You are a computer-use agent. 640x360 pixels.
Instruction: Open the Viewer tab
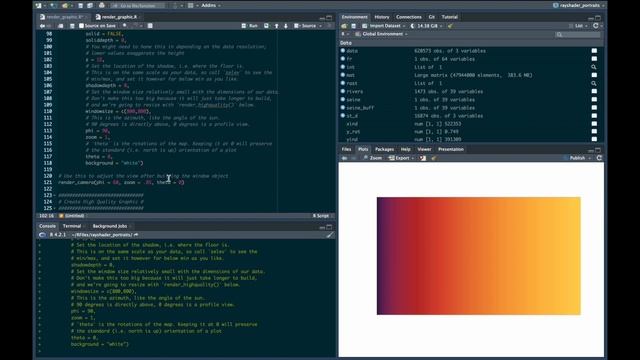tap(424, 149)
